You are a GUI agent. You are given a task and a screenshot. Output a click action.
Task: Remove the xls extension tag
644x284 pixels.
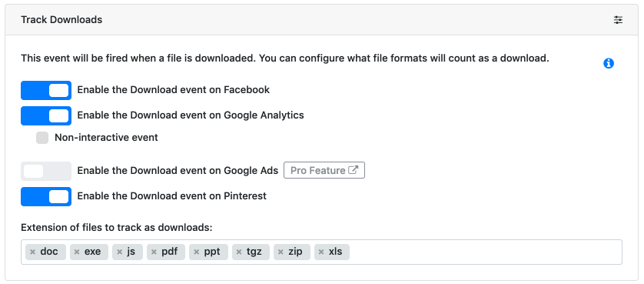pos(321,252)
